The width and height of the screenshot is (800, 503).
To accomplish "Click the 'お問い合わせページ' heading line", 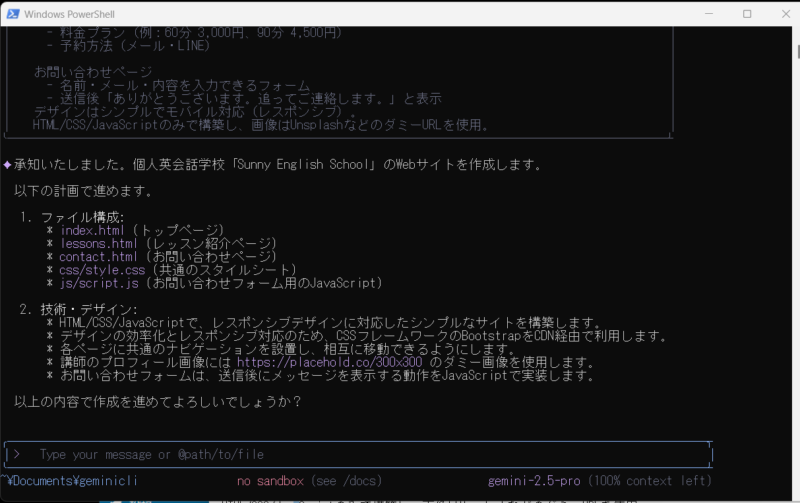I will click(93, 72).
